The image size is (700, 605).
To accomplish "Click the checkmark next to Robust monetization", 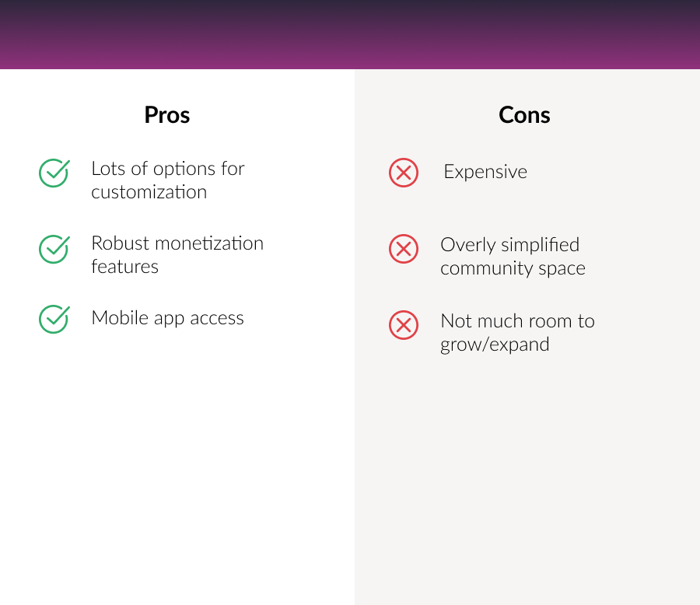I will (x=54, y=248).
